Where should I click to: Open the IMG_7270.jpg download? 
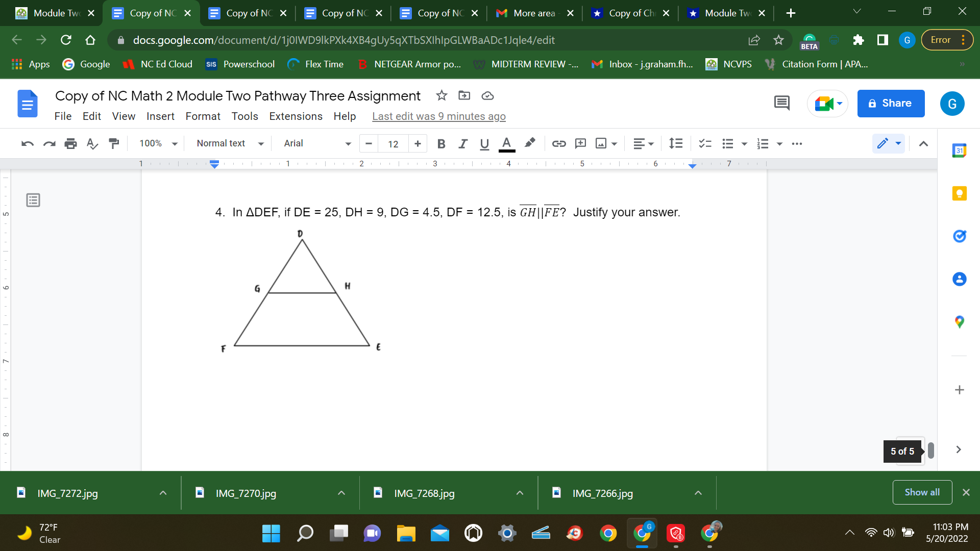tap(246, 493)
